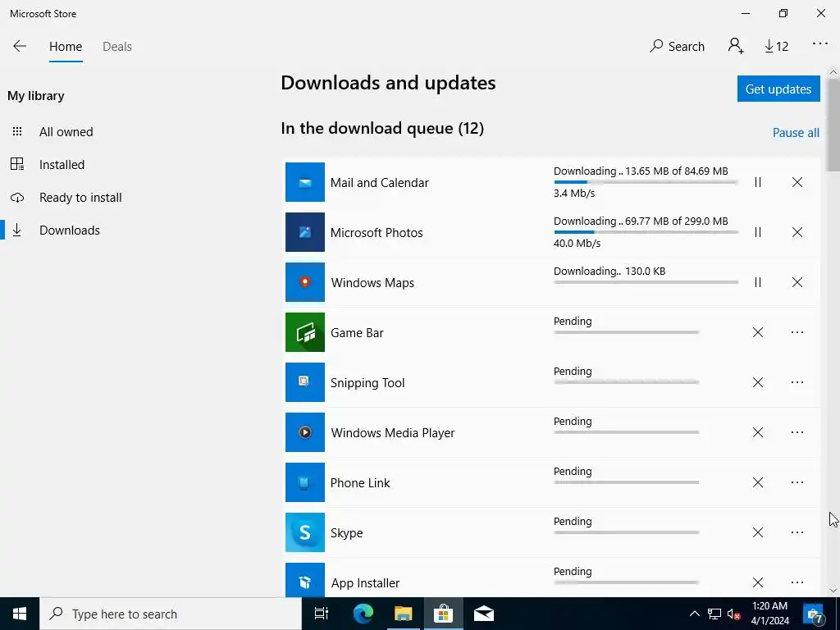Click the App Installer app icon

pyautogui.click(x=305, y=580)
